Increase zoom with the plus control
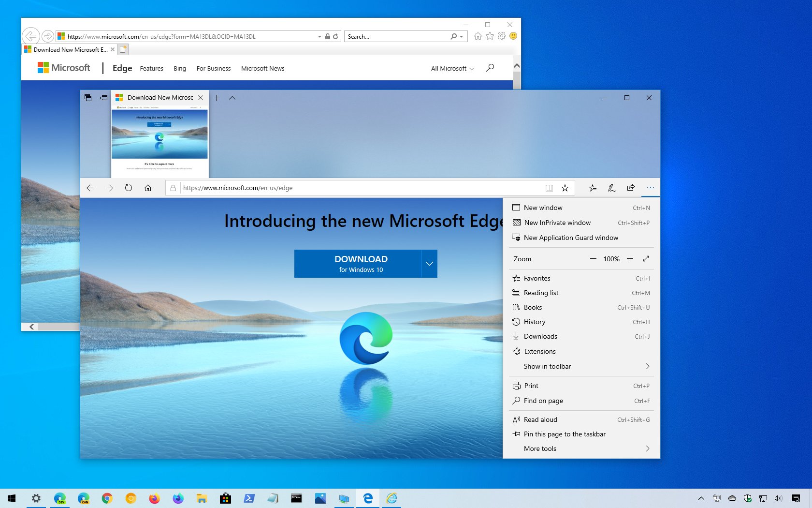 630,259
